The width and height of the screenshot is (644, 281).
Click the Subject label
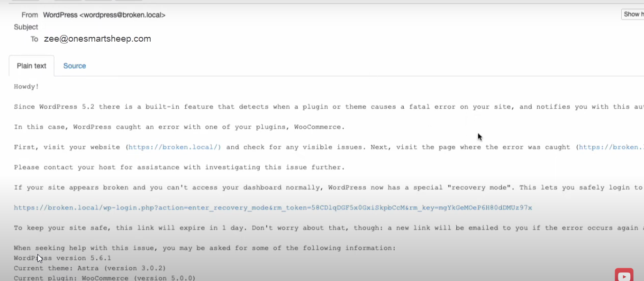[26, 27]
